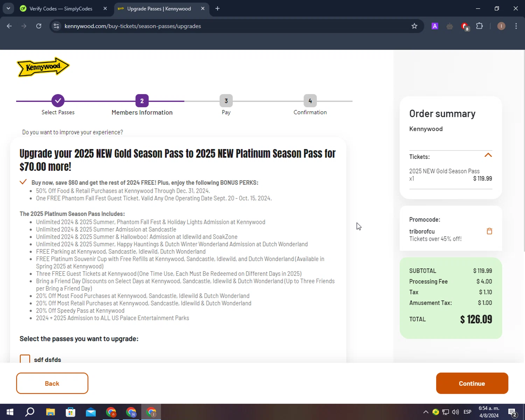Select step 2 Members Information
Viewport: 525px width, 420px height.
[x=142, y=101]
